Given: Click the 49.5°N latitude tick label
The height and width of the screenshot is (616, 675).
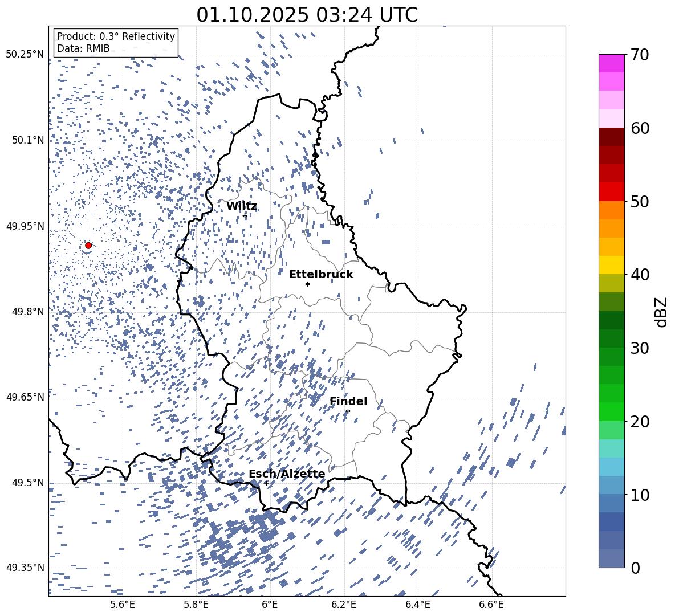Looking at the screenshot, I should 28,483.
